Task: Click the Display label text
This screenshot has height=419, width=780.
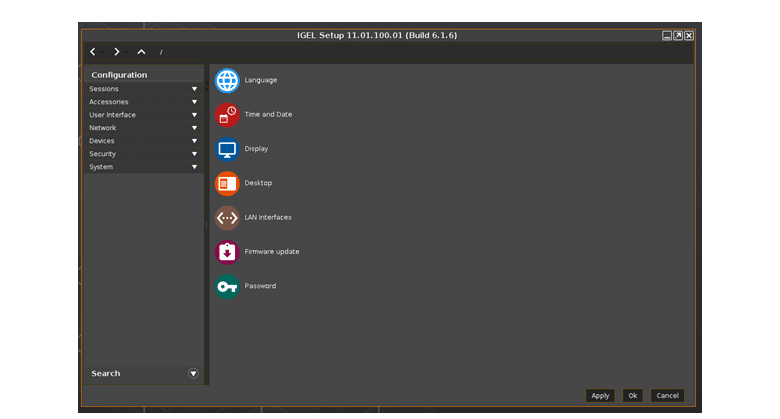Action: (256, 149)
